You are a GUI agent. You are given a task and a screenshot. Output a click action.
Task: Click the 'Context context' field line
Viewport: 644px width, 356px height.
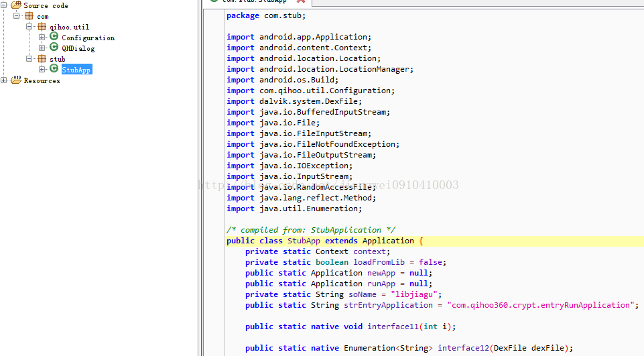[318, 251]
